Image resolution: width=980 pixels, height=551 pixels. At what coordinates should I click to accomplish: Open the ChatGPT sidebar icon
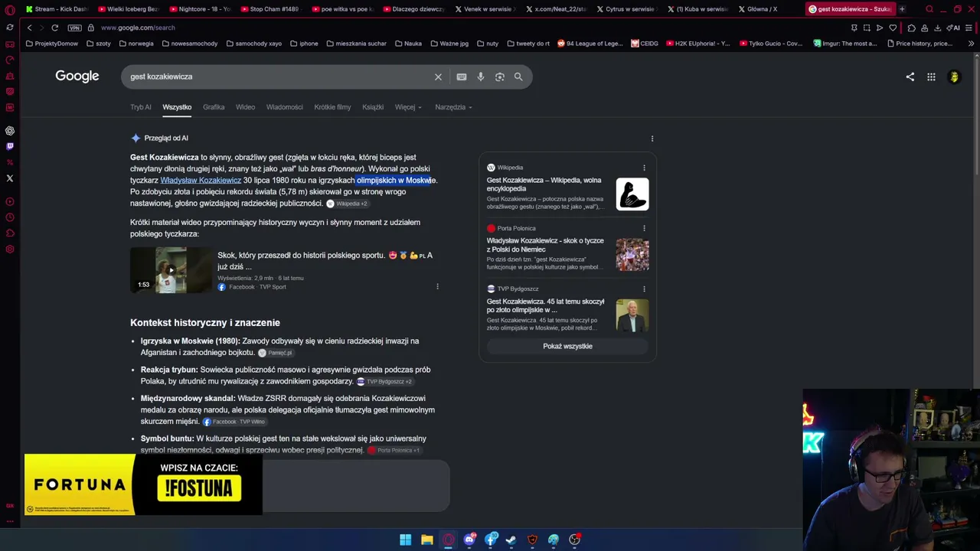(9, 131)
